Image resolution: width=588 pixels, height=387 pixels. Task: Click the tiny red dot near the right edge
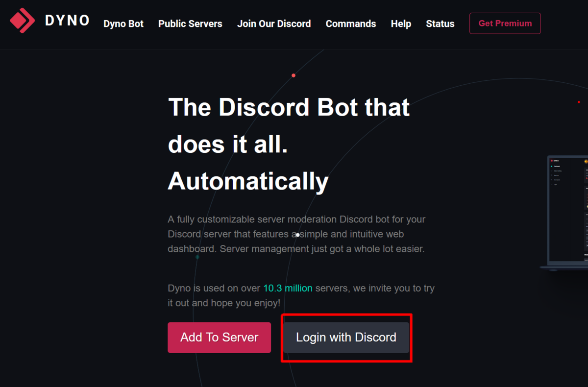pyautogui.click(x=579, y=102)
